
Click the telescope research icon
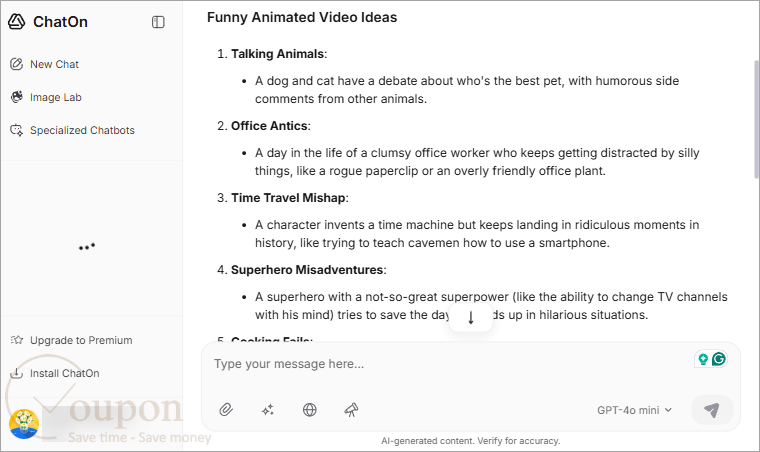(351, 410)
